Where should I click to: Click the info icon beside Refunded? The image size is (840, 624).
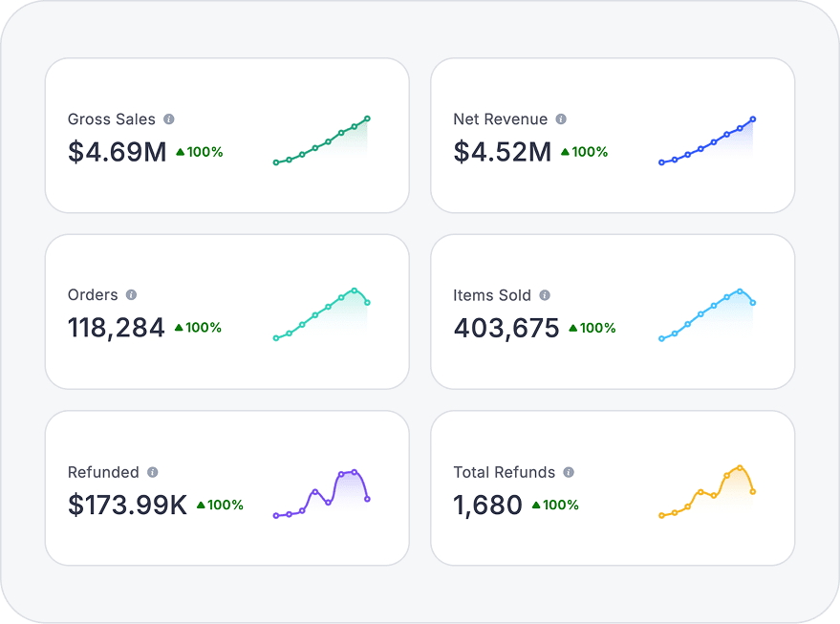153,472
